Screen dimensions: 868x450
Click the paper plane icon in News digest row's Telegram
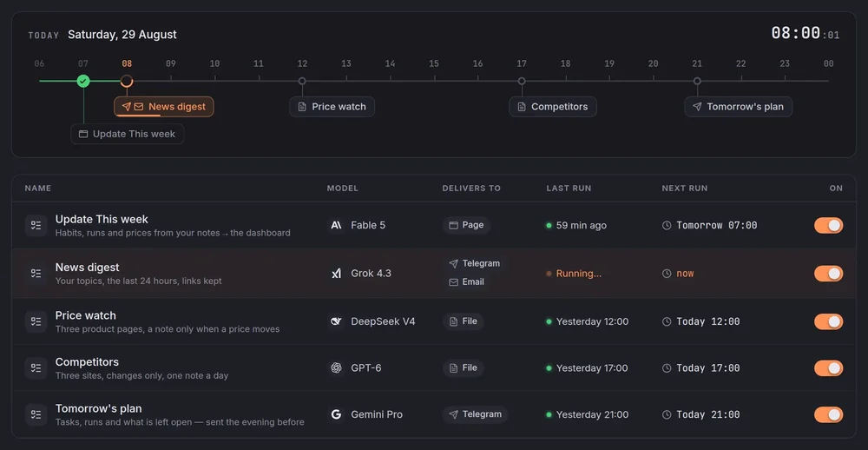point(453,264)
